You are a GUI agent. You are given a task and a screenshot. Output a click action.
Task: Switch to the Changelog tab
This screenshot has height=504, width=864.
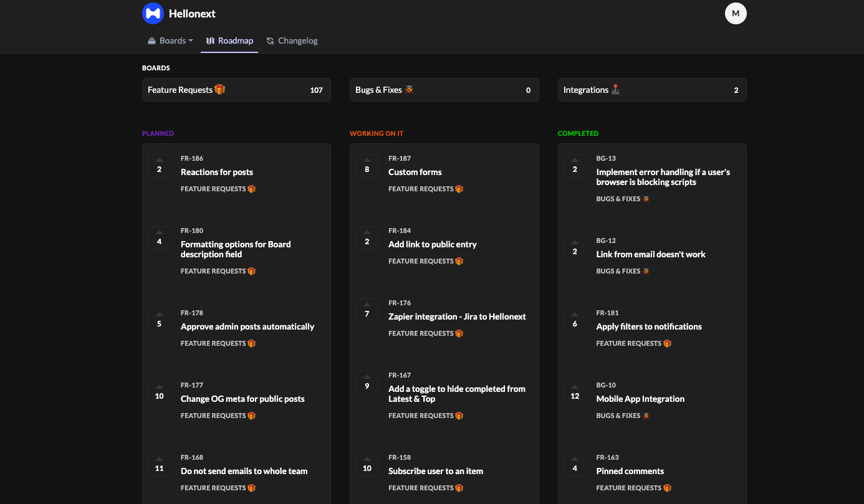point(292,40)
